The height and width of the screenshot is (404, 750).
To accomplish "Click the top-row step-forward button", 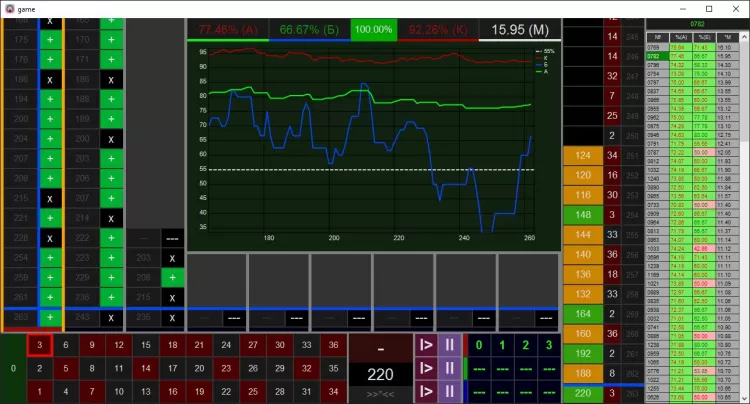I will pyautogui.click(x=423, y=345).
